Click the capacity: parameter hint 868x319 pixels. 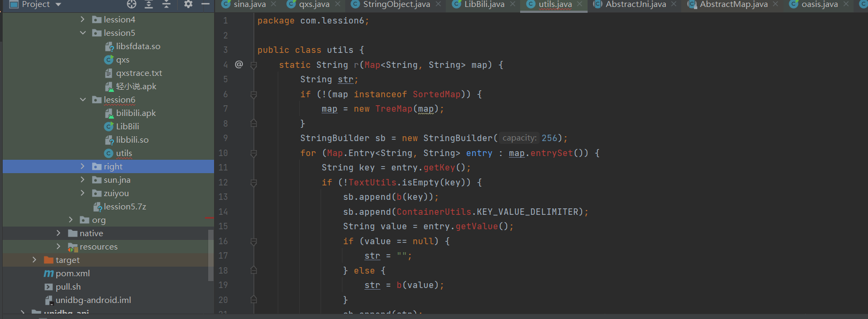tap(519, 138)
